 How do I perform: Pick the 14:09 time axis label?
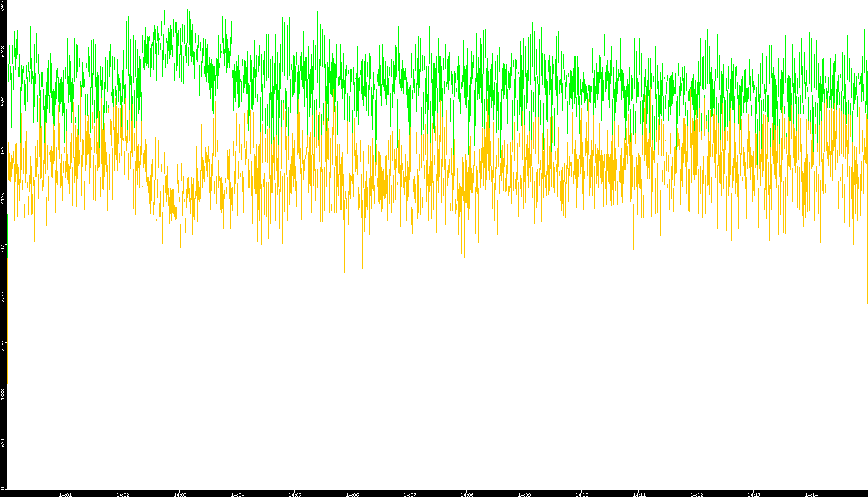(x=524, y=495)
